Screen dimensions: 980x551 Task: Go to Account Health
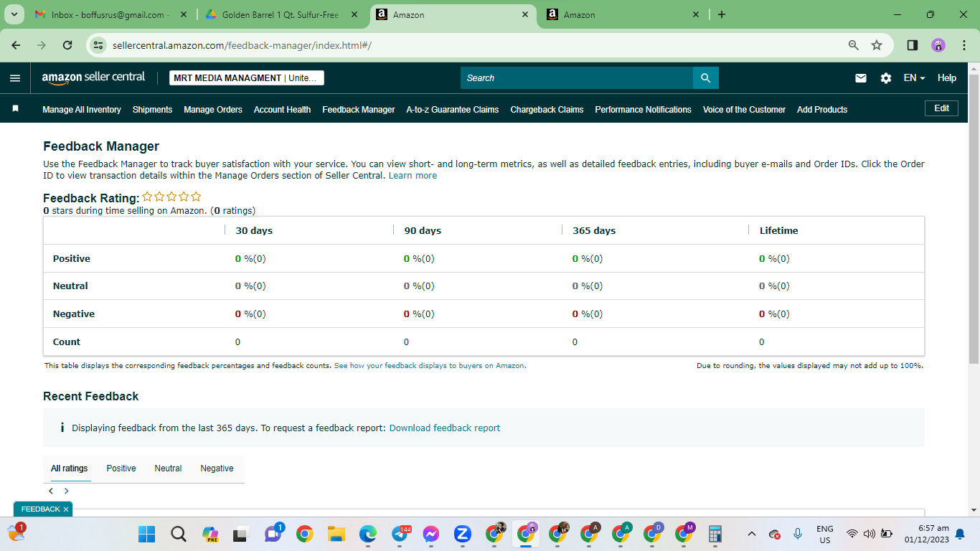click(x=282, y=110)
